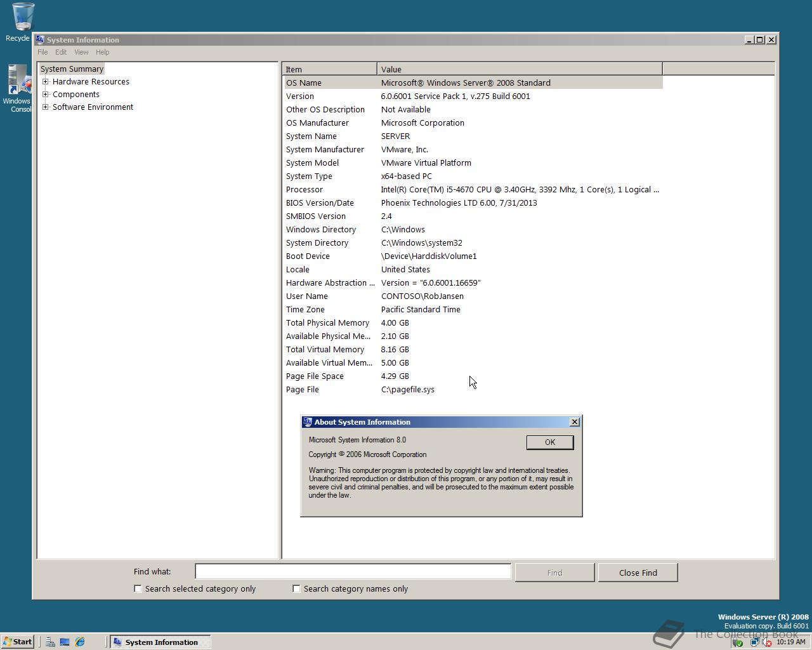The width and height of the screenshot is (812, 650).
Task: Click the Safely Remove Hardware tray icon
Action: tap(737, 642)
